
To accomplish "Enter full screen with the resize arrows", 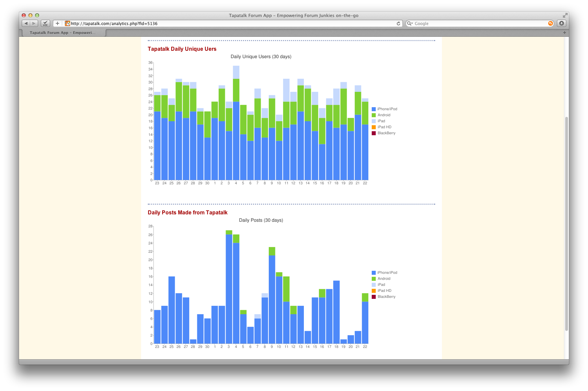I will point(565,15).
